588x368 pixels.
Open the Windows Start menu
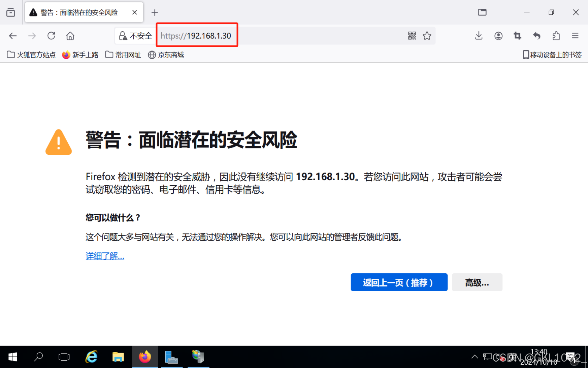click(x=12, y=357)
